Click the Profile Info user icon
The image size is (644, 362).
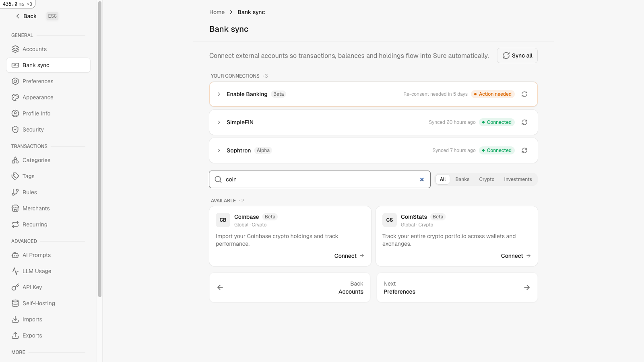(x=15, y=113)
